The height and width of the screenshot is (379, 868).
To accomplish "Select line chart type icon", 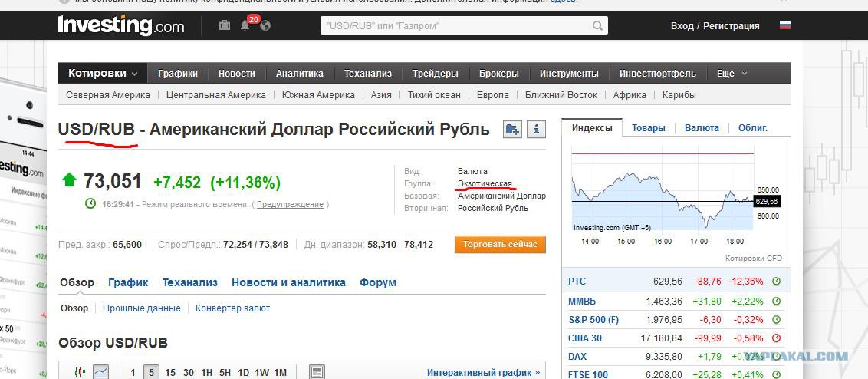I will pyautogui.click(x=100, y=372).
